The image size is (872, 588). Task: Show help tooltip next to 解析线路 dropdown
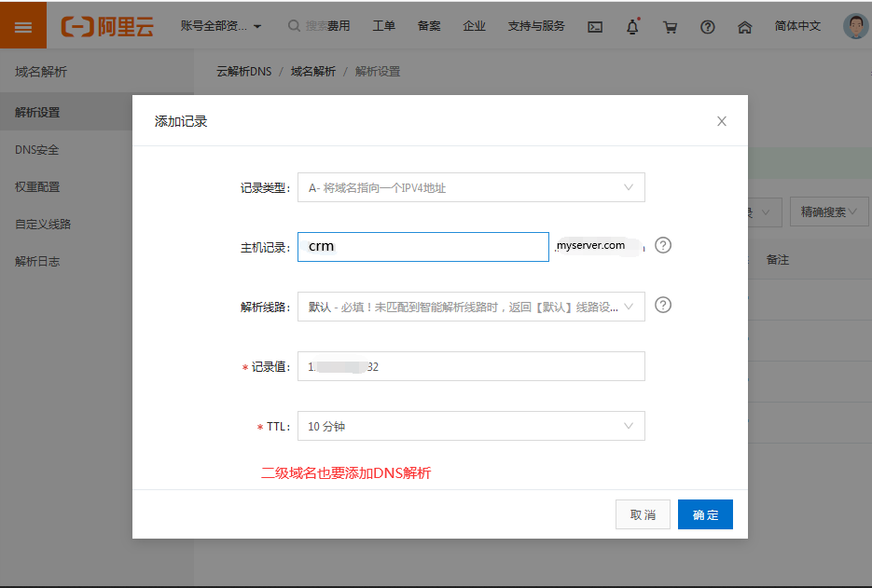(x=663, y=305)
